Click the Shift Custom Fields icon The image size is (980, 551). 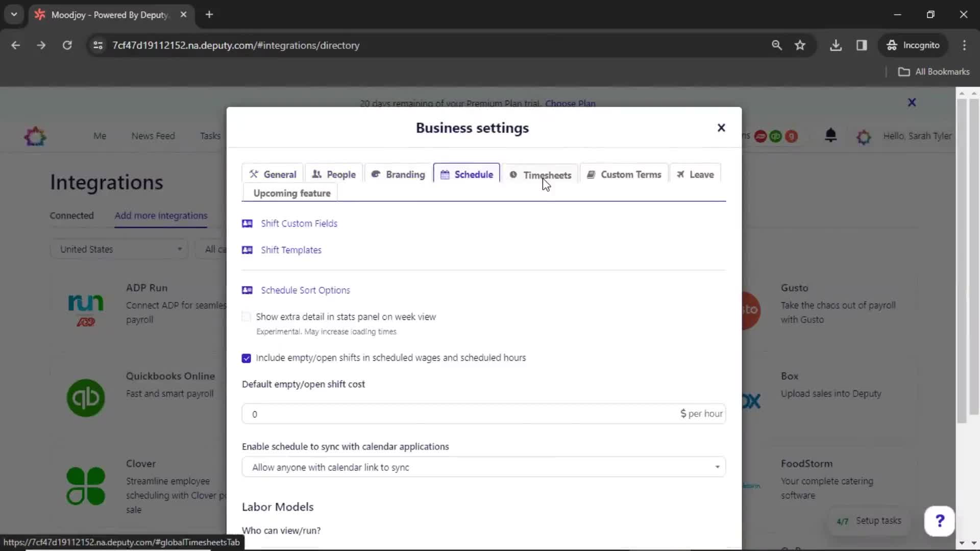point(247,223)
